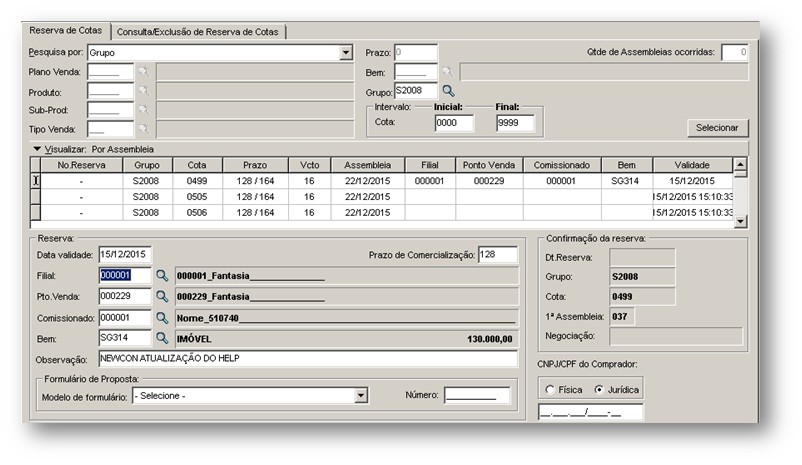Click the Dt.Reserva field in Confirmação da reserva
The height and width of the screenshot is (465, 802).
(x=642, y=257)
